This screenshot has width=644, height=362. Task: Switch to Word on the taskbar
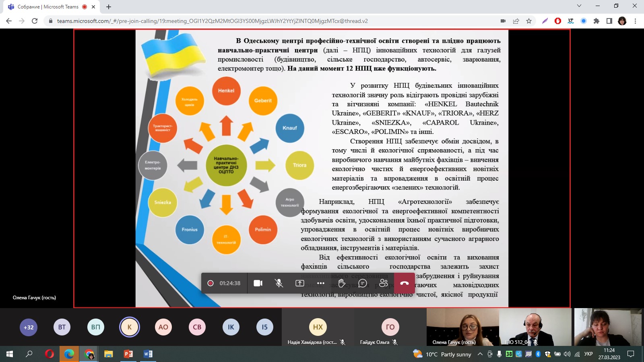pyautogui.click(x=148, y=354)
